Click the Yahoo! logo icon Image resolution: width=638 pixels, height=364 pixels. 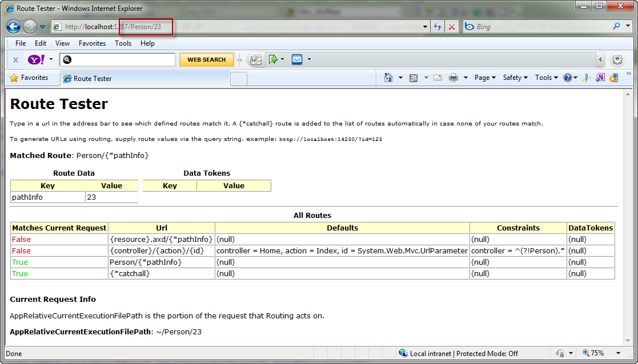36,60
